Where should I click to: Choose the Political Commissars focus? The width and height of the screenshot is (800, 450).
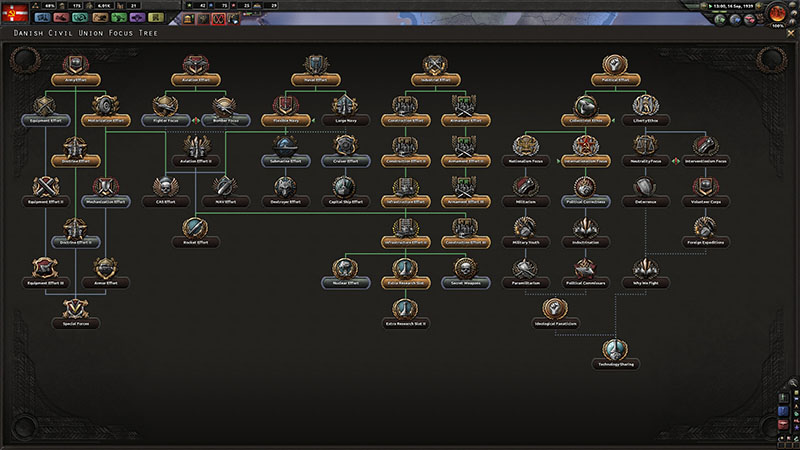point(586,274)
